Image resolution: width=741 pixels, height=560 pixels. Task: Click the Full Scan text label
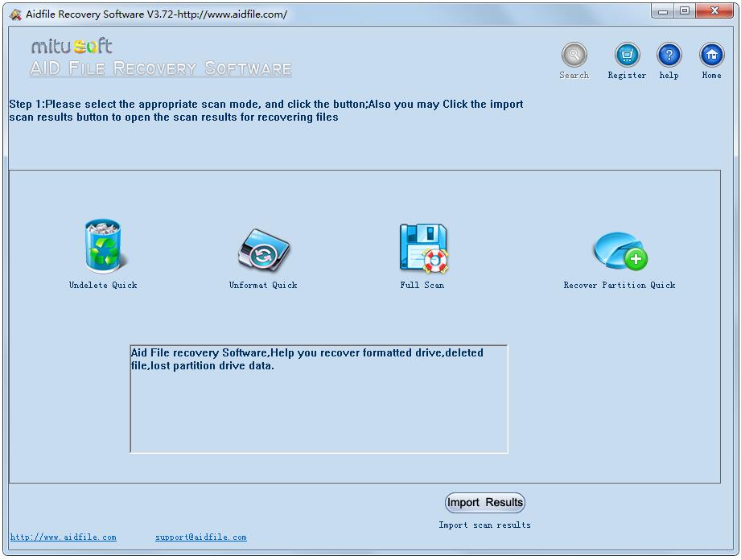click(422, 285)
